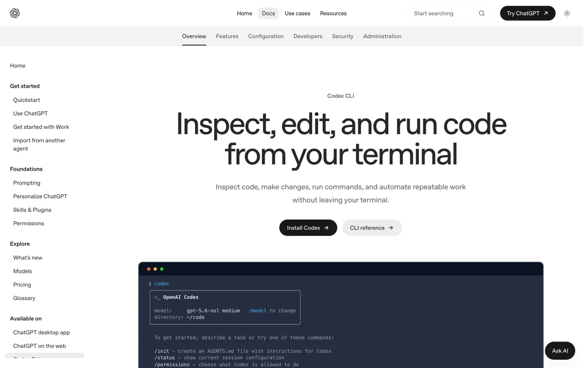Open What's new in the sidebar
The image size is (588, 368).
tap(28, 258)
